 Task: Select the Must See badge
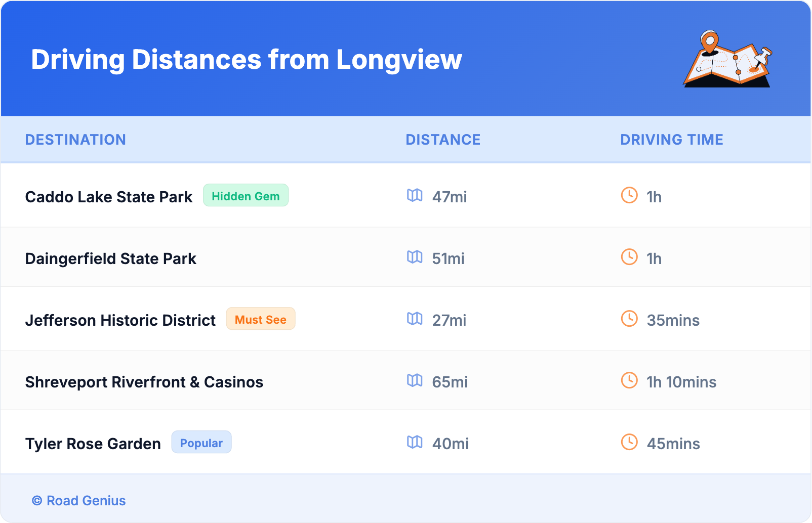tap(260, 319)
